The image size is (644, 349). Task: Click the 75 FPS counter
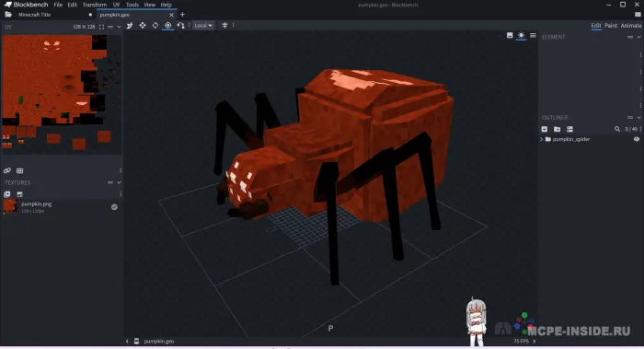[521, 342]
